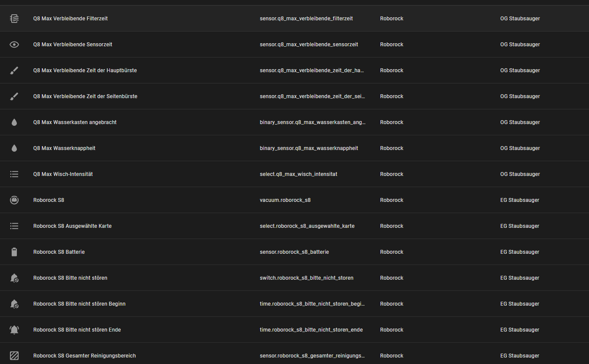Click Roborock integration in the Hauptbürste row
This screenshot has height=364, width=589.
point(392,70)
